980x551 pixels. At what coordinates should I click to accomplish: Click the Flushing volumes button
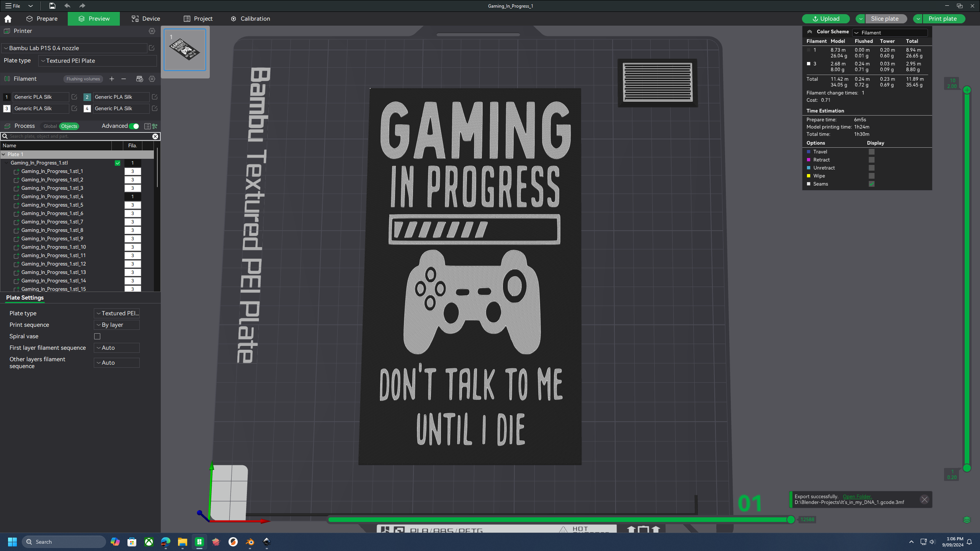[83, 79]
